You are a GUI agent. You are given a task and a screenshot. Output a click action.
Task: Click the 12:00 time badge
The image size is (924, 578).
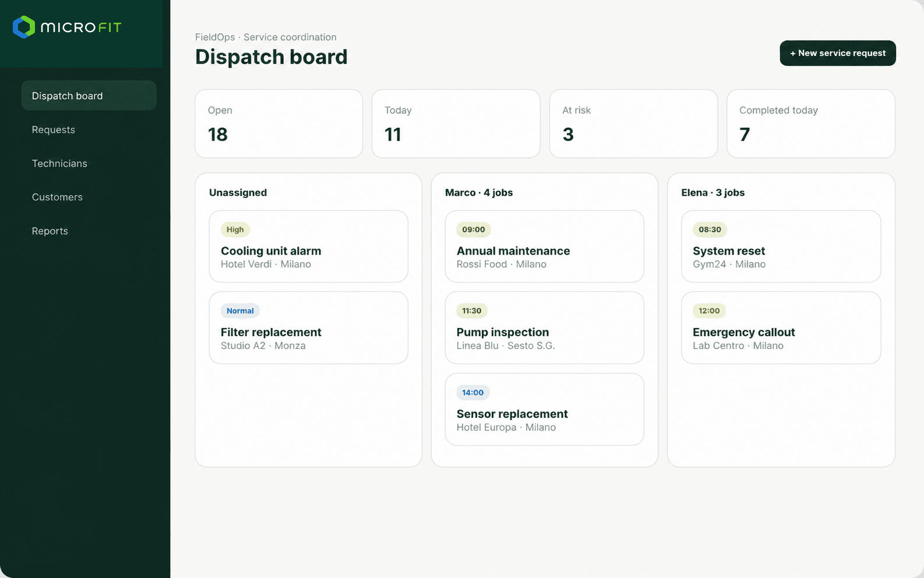click(709, 311)
